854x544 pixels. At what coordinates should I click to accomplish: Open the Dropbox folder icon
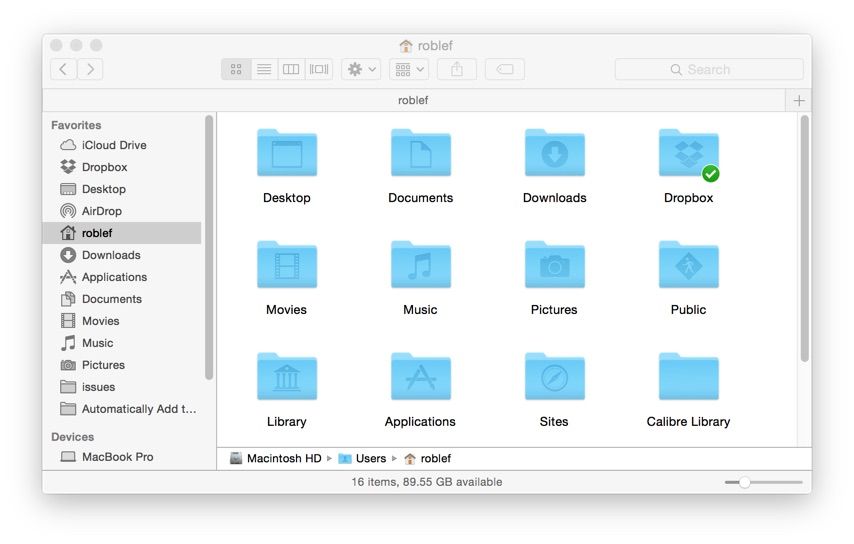(688, 154)
